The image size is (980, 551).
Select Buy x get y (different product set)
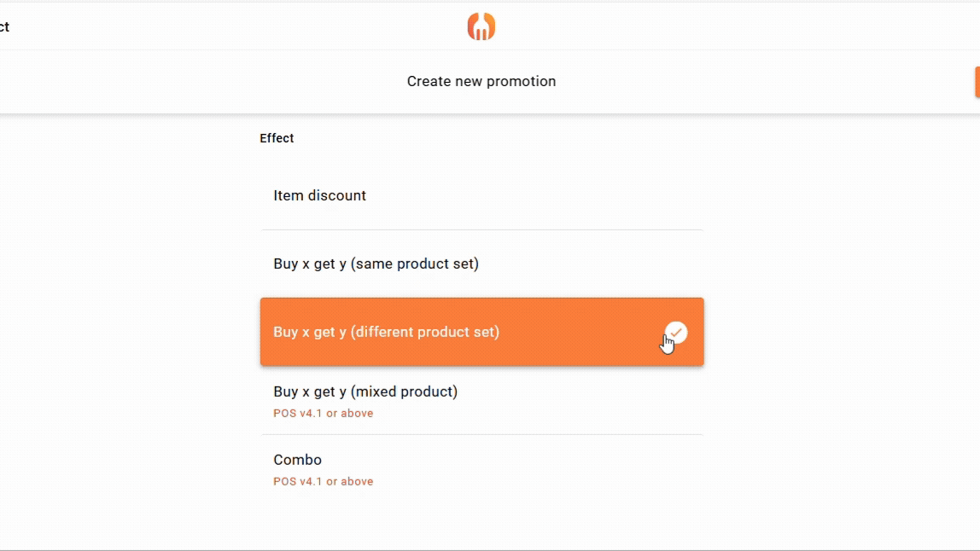386,332
